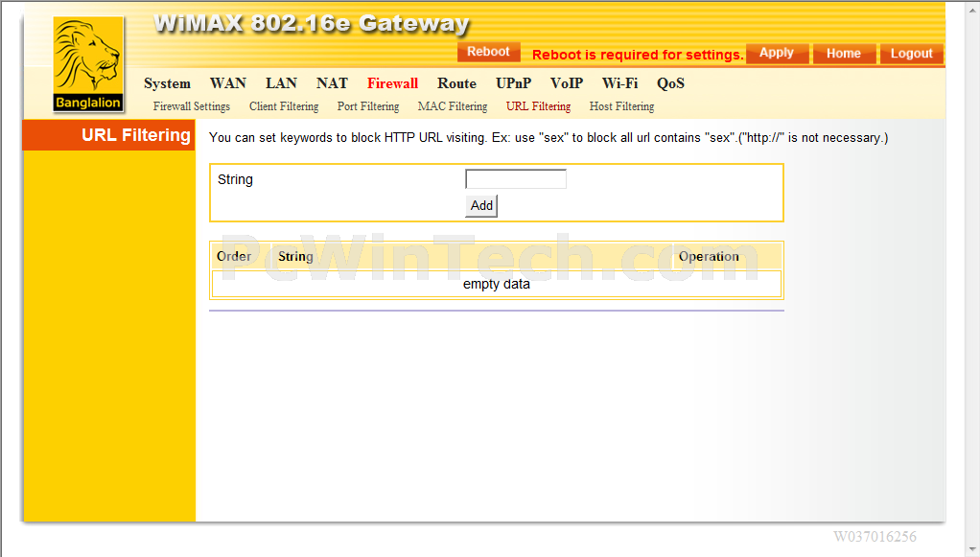980x557 pixels.
Task: Open the UPnP menu
Action: [x=514, y=83]
